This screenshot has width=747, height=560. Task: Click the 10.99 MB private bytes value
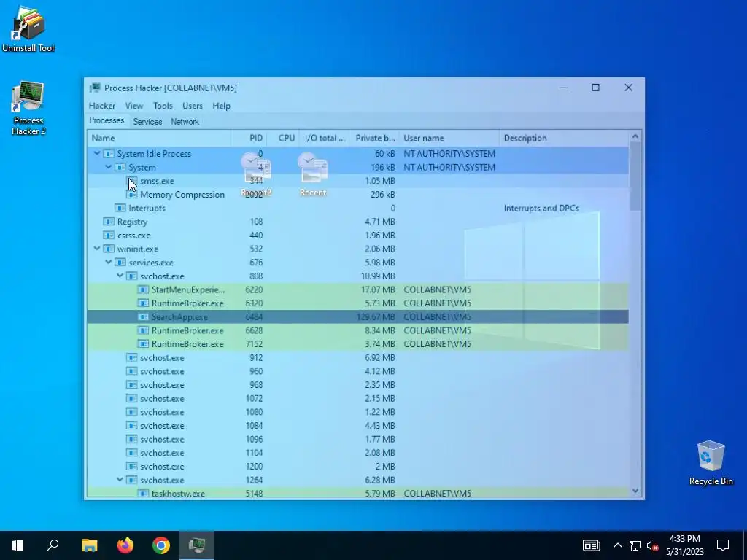(378, 276)
